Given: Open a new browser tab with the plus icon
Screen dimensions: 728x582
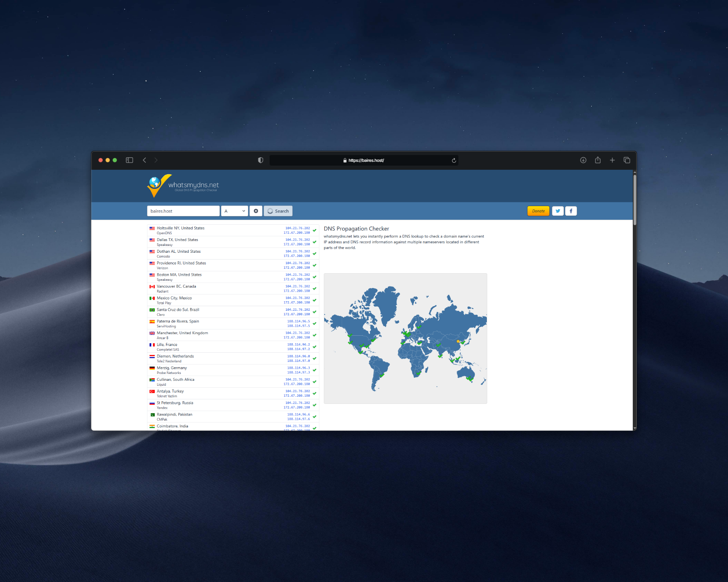Looking at the screenshot, I should tap(612, 160).
